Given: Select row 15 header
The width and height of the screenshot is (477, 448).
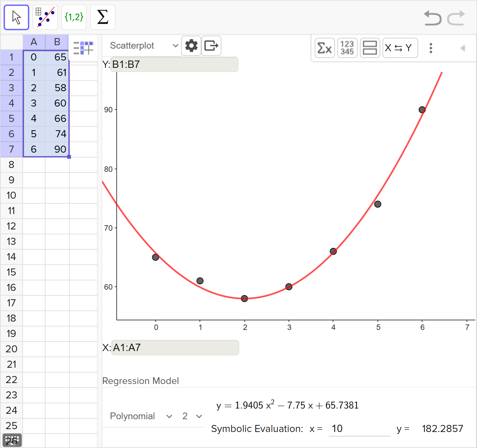Looking at the screenshot, I should tap(12, 272).
